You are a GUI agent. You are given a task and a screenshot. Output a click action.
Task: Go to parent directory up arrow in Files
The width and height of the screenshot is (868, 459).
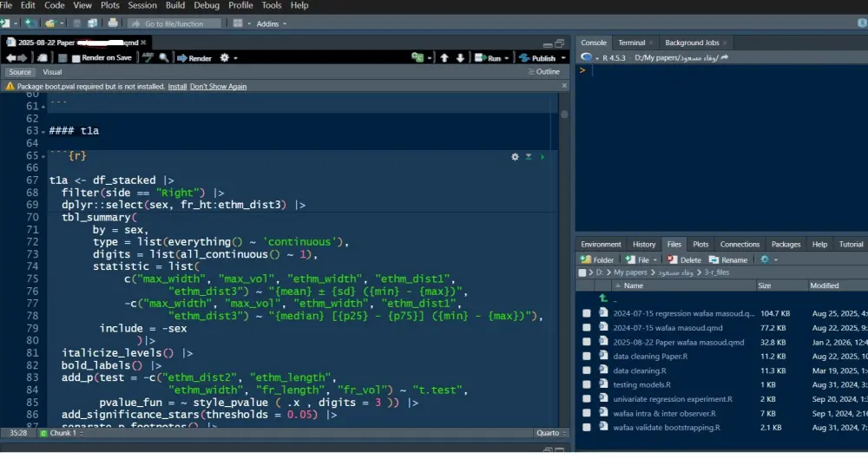tap(603, 298)
